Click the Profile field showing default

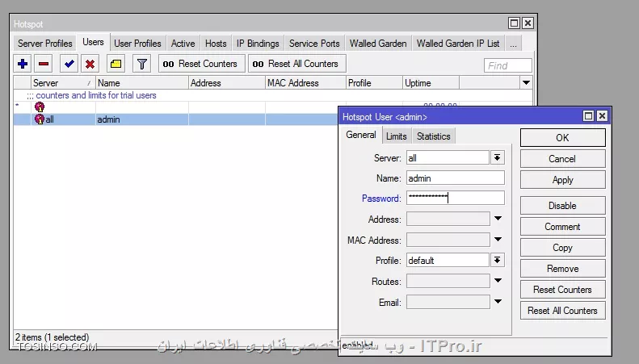click(x=448, y=260)
